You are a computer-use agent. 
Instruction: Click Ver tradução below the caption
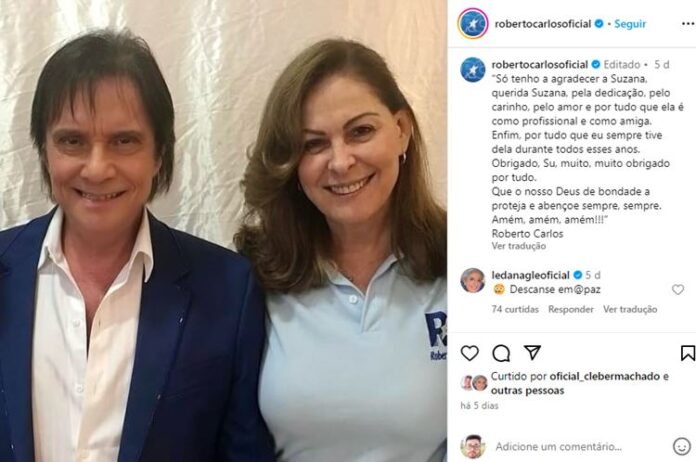[x=518, y=246]
